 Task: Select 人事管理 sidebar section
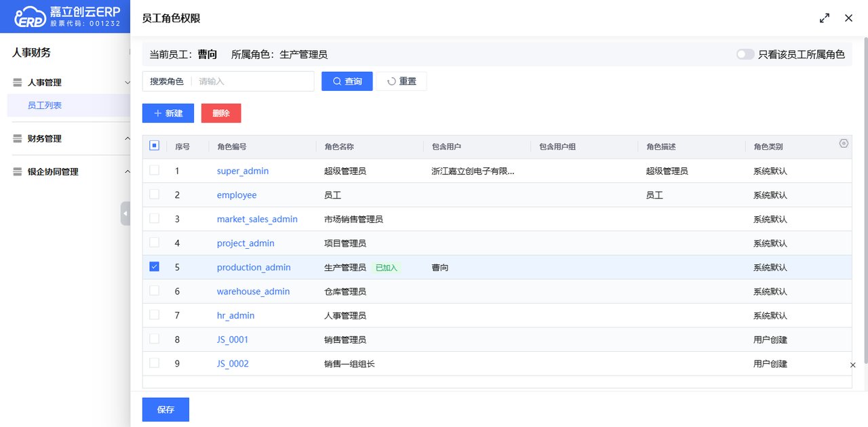pos(45,83)
